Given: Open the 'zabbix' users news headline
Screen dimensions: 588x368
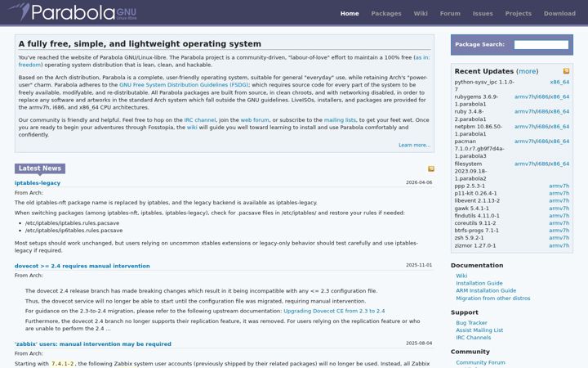Looking at the screenshot, I should pyautogui.click(x=93, y=344).
